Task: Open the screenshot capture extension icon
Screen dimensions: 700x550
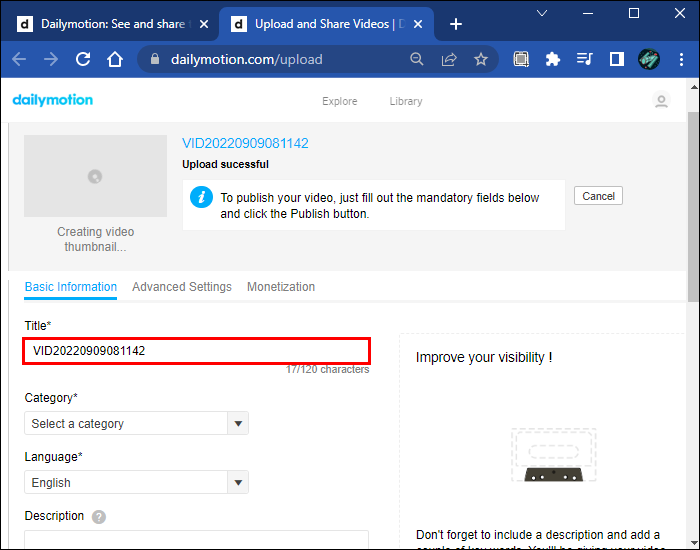Action: tap(521, 59)
